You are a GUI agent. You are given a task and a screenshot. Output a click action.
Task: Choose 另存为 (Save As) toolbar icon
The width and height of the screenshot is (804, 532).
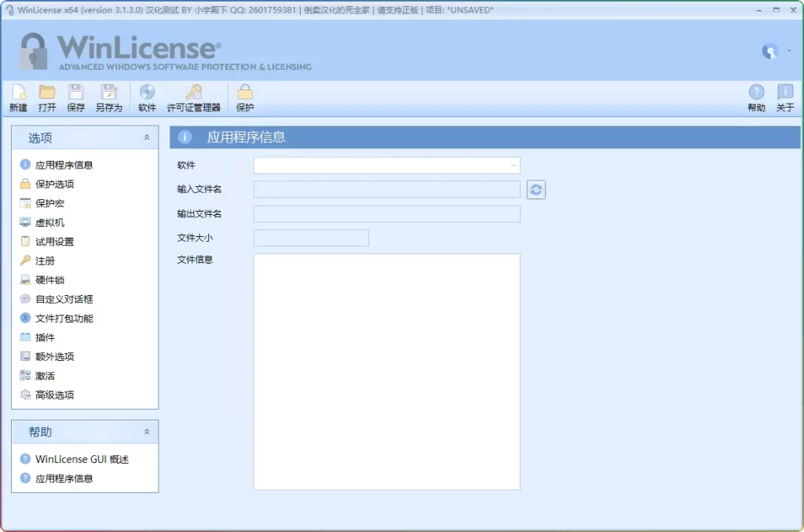108,98
